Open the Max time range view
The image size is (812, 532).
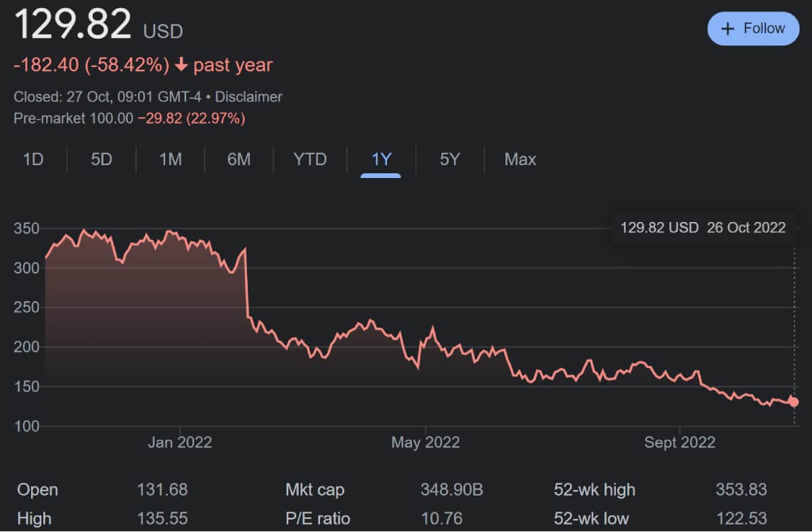(x=520, y=160)
